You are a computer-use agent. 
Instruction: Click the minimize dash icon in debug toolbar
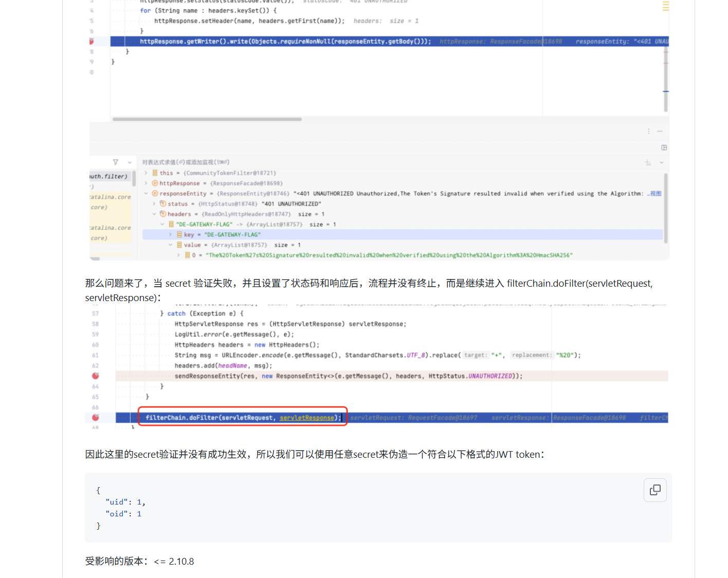pyautogui.click(x=660, y=132)
